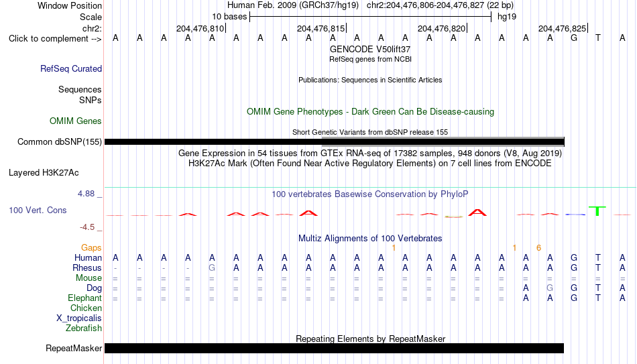Click the OMIM Gene Phenotypes track title

(x=371, y=112)
